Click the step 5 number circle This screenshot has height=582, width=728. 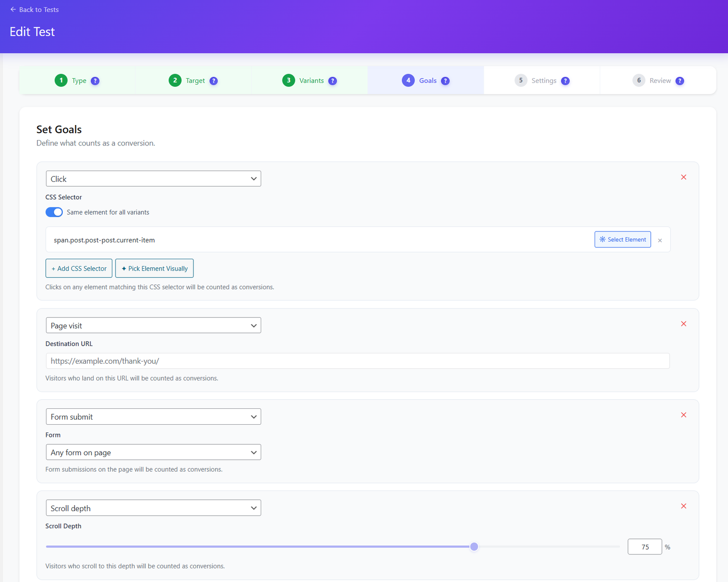coord(521,80)
